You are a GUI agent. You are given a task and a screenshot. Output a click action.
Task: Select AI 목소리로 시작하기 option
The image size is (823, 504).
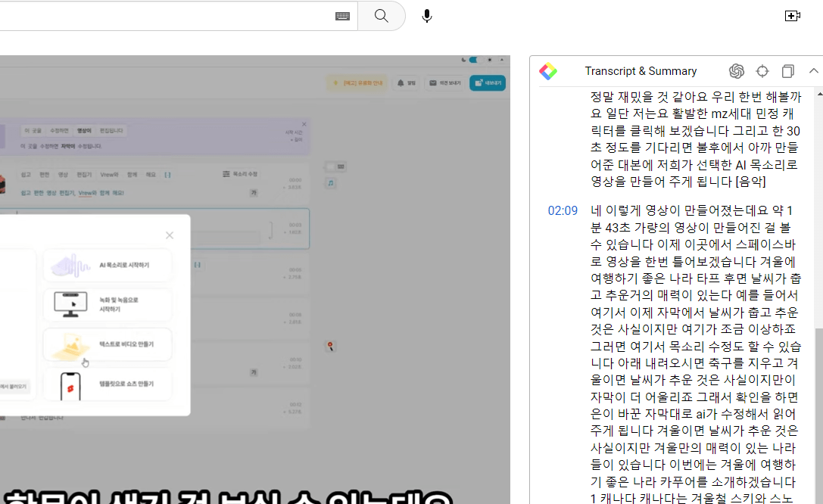tap(107, 266)
